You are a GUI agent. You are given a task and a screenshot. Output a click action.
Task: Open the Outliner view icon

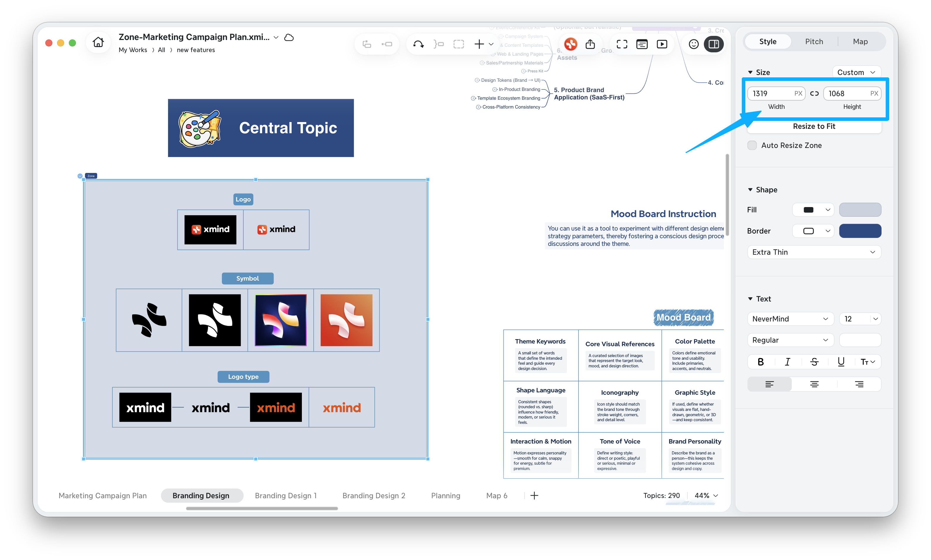pos(642,44)
